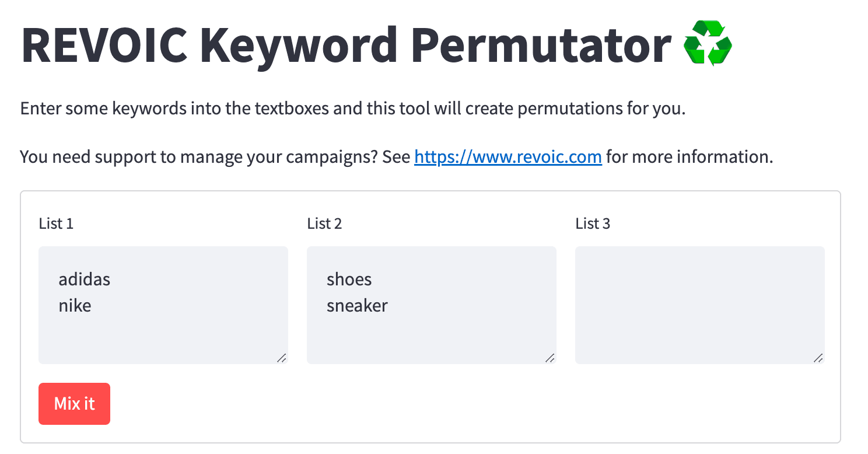Viewport: 868px width, 454px height.
Task: Click the word nike in List 1
Action: tap(75, 305)
